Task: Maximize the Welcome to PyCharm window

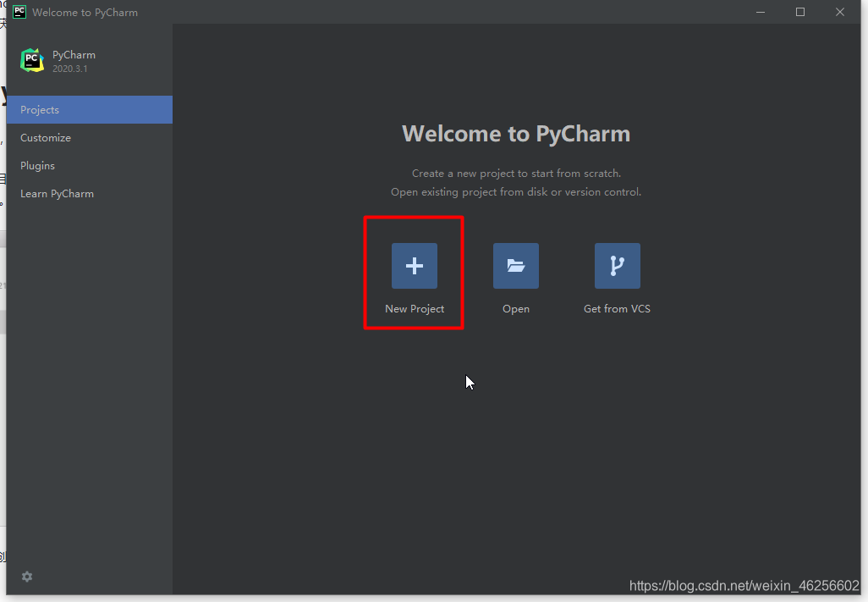Action: 800,12
